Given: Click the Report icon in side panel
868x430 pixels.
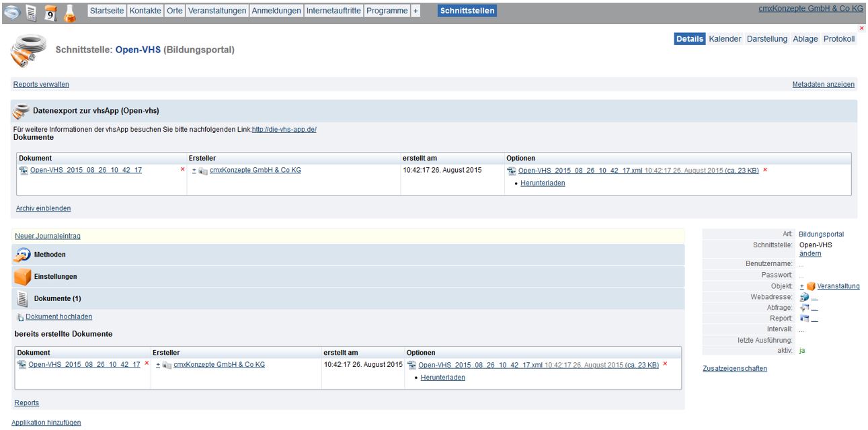Looking at the screenshot, I should coord(804,318).
